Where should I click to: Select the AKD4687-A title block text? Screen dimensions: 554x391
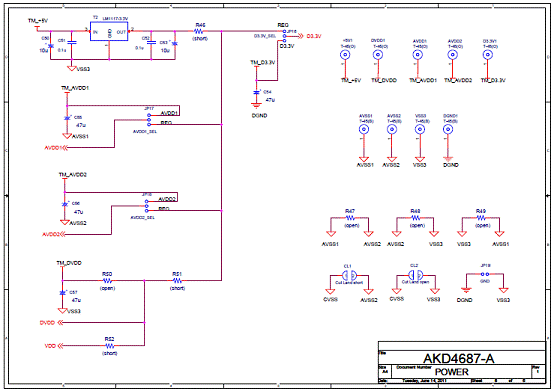(459, 359)
